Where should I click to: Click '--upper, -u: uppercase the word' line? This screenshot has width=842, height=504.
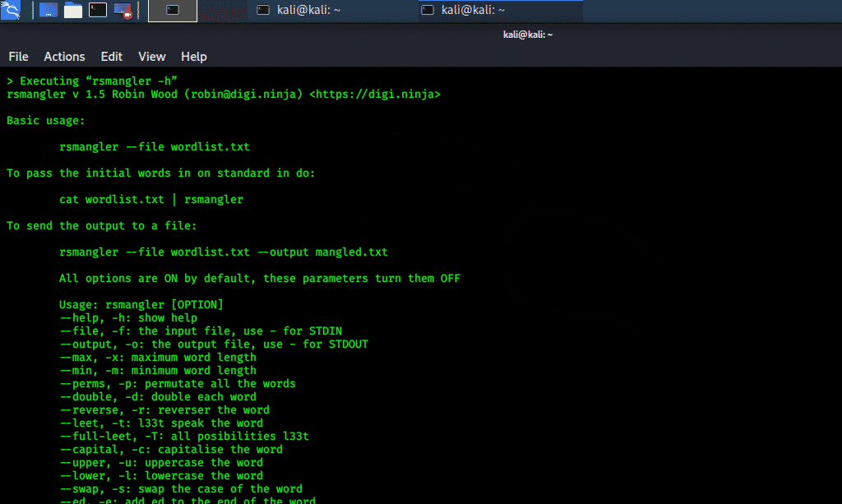point(161,463)
